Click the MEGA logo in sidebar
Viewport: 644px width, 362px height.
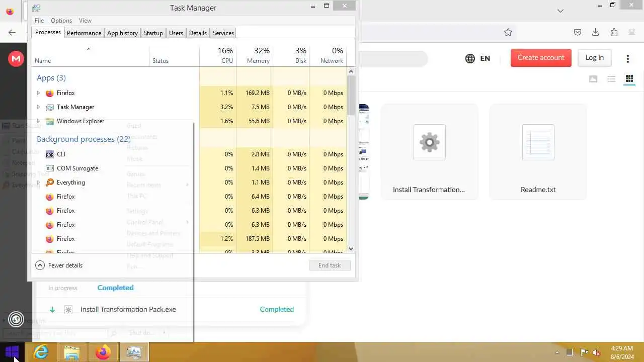tap(16, 59)
